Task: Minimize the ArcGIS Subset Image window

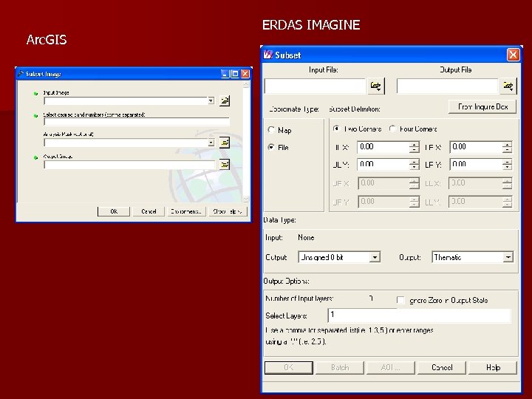Action: click(225, 74)
